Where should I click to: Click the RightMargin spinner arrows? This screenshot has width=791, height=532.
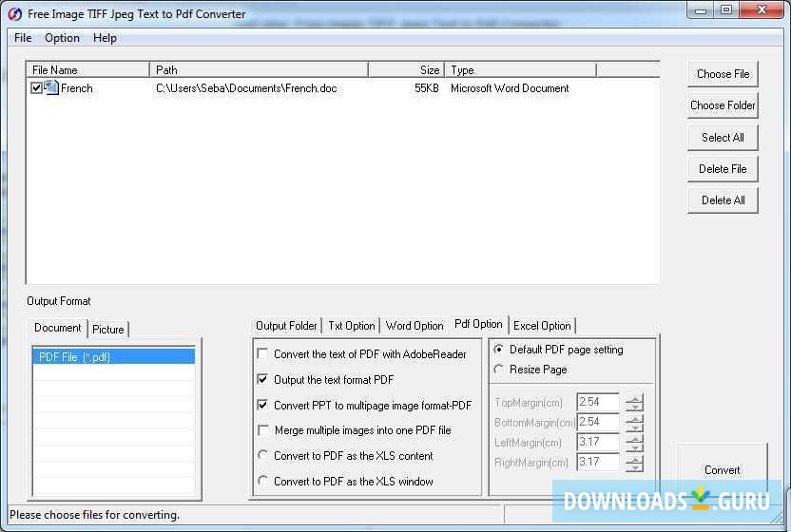click(635, 463)
